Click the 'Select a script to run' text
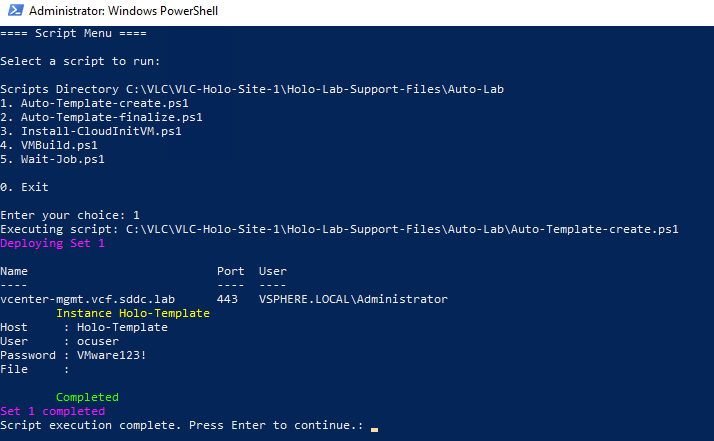This screenshot has width=714, height=441. click(80, 61)
